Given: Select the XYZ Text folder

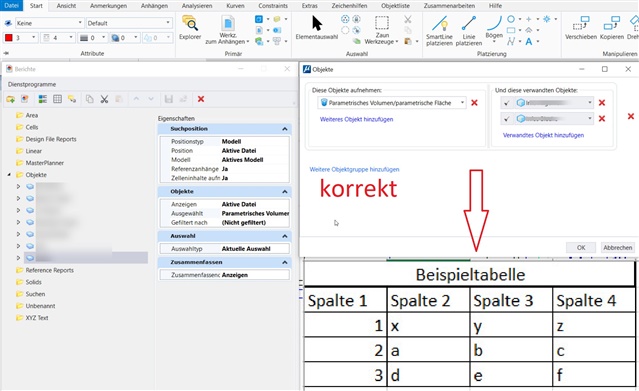Looking at the screenshot, I should (x=37, y=318).
